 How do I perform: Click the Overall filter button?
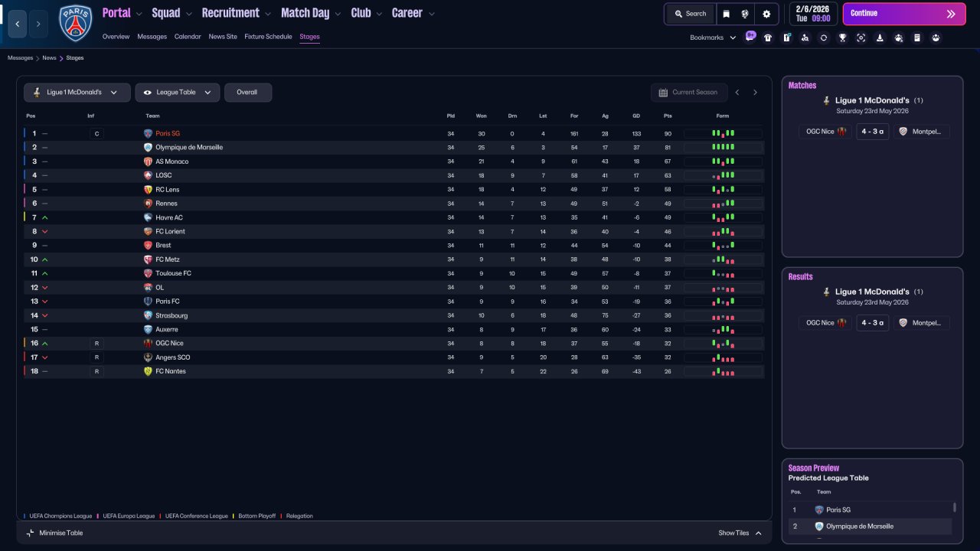click(247, 93)
